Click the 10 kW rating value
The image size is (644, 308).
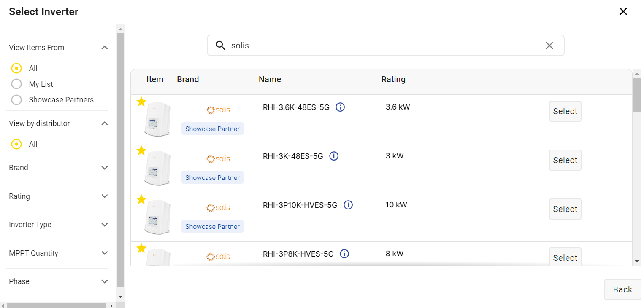click(x=396, y=205)
